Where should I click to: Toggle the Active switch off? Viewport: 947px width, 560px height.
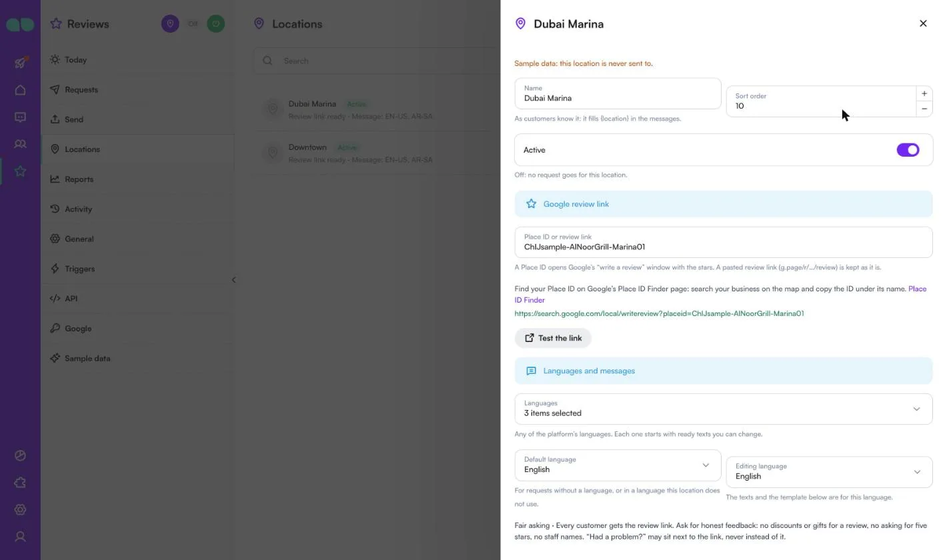coord(908,150)
